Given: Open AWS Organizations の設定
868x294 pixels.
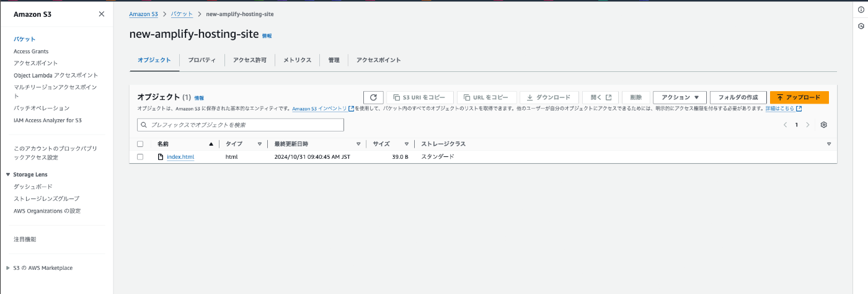Looking at the screenshot, I should [47, 211].
